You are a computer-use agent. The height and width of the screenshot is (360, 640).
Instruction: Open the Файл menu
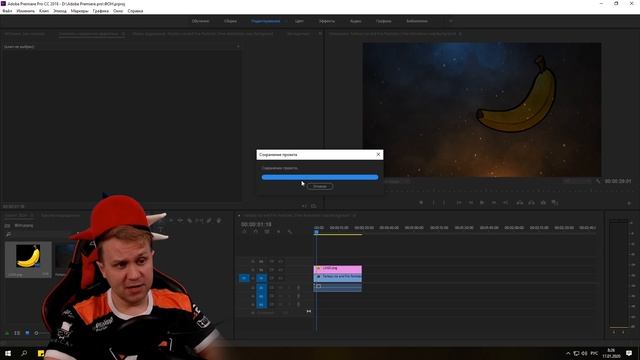click(x=7, y=11)
